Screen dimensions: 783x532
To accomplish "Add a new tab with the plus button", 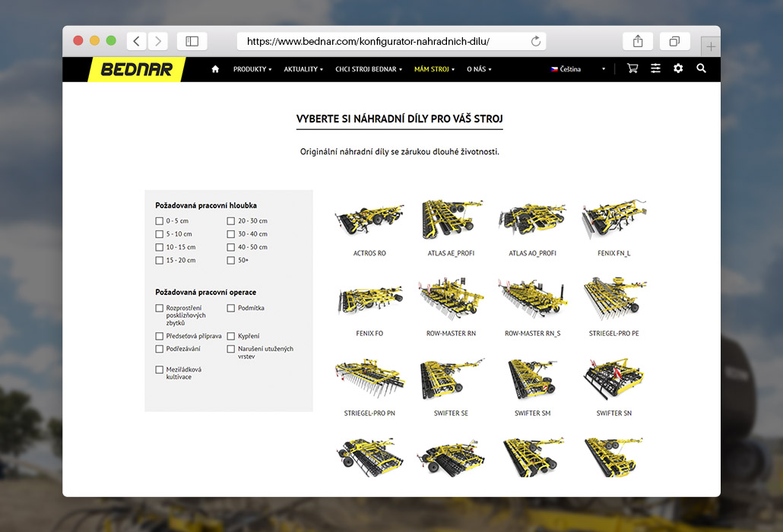I will 711,47.
